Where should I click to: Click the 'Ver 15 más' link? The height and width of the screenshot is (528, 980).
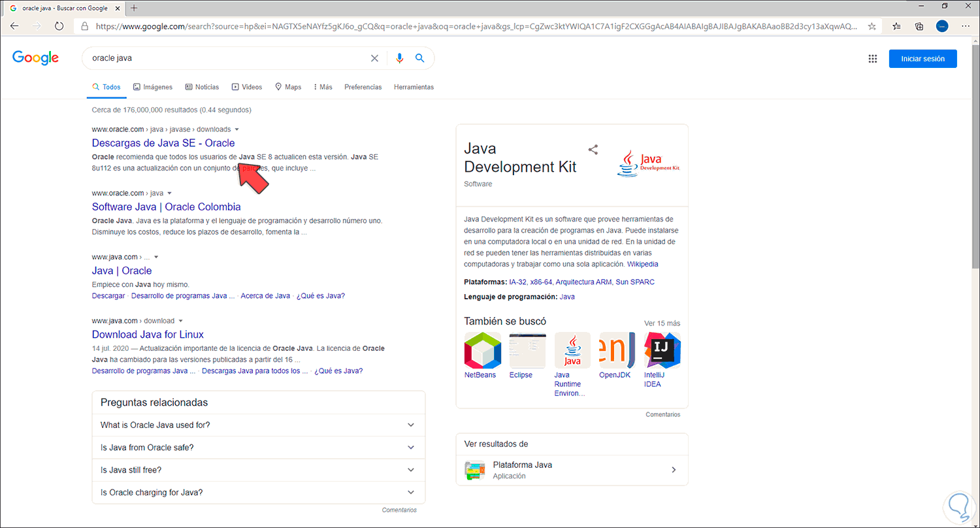pyautogui.click(x=662, y=323)
